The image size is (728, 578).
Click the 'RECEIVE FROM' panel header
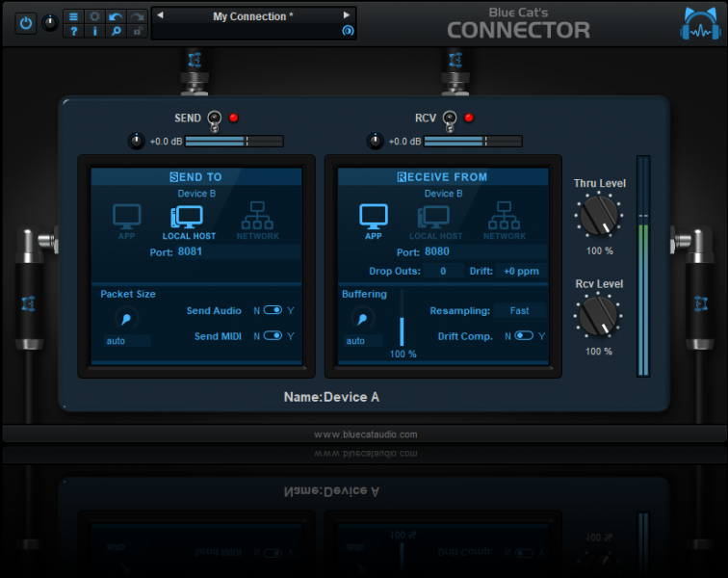(x=442, y=177)
